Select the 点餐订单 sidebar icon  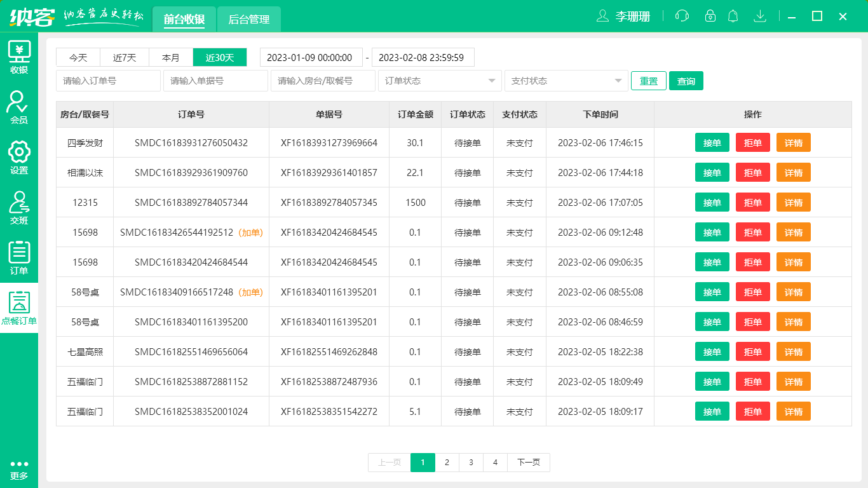(x=19, y=308)
